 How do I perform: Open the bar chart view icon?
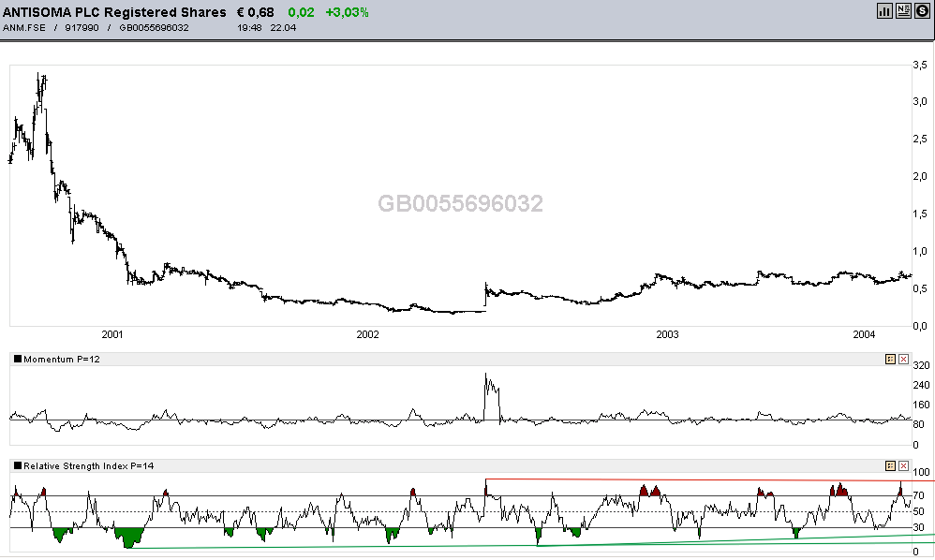pos(885,10)
